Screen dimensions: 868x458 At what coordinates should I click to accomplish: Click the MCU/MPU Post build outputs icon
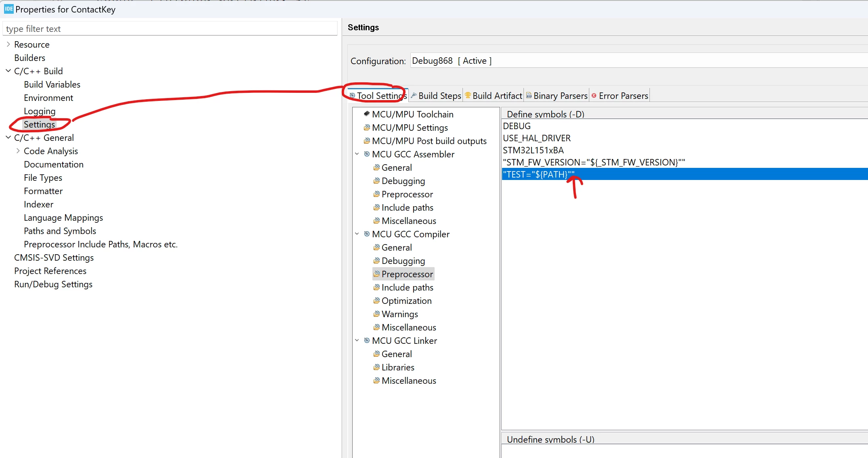point(367,141)
